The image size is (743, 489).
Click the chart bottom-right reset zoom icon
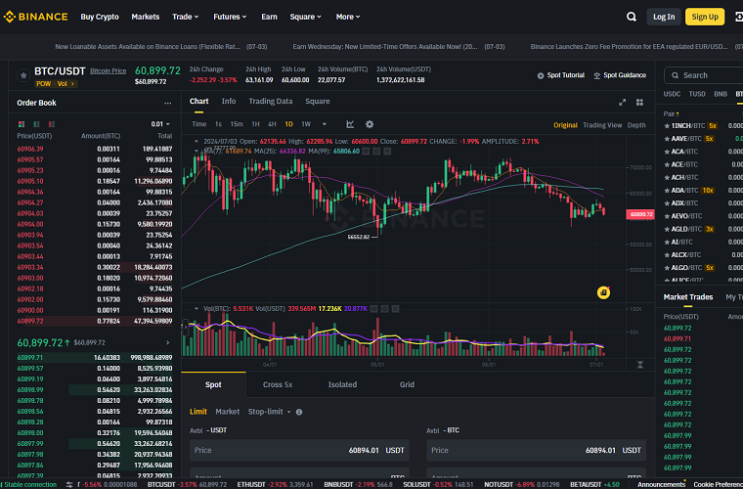click(x=640, y=364)
